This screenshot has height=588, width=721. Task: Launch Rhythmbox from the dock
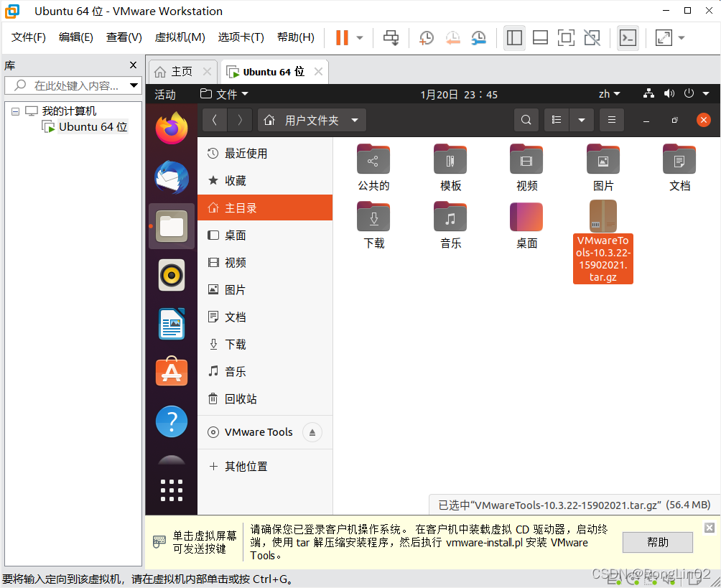tap(172, 275)
